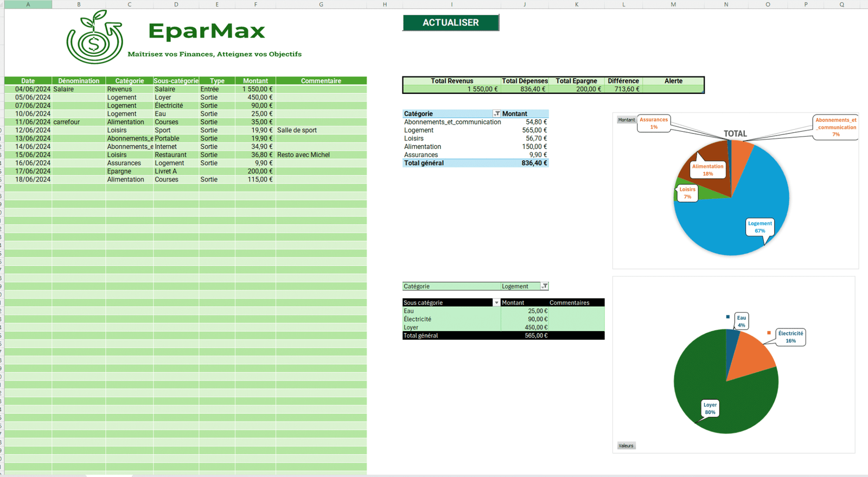Select the Resto avec Michel comment cell
Viewport: 868px width, 477px height.
[x=321, y=155]
